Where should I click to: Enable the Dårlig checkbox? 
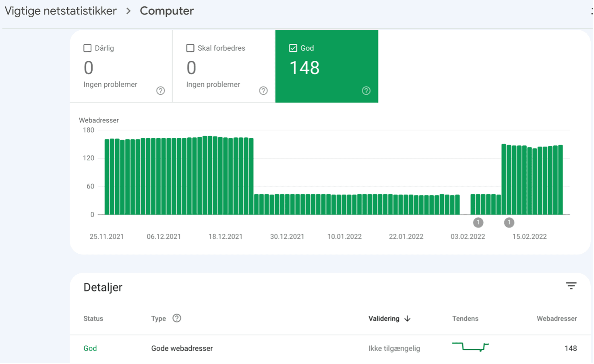(x=87, y=48)
